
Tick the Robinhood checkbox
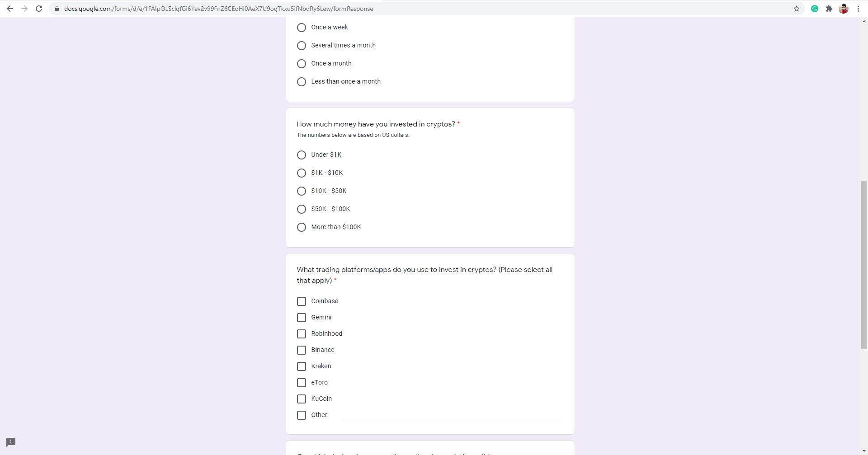tap(302, 334)
